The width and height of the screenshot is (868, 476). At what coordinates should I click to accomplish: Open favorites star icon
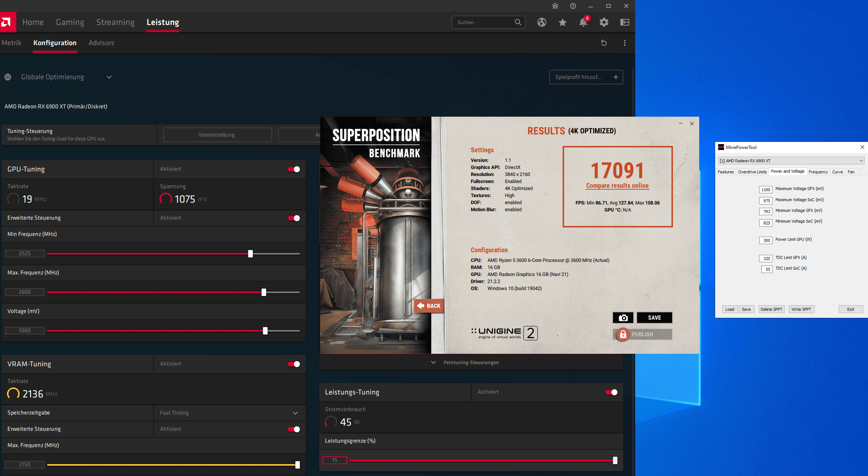coord(562,22)
